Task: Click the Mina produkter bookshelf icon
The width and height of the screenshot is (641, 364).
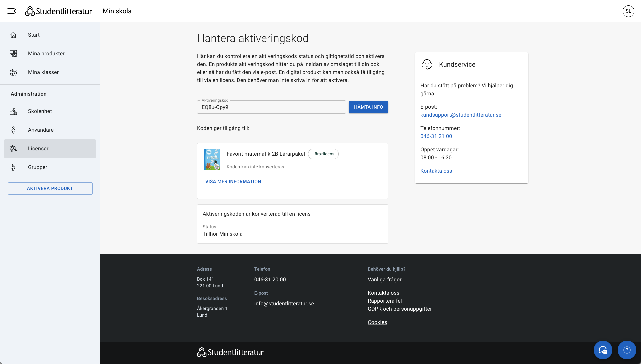Action: tap(13, 54)
